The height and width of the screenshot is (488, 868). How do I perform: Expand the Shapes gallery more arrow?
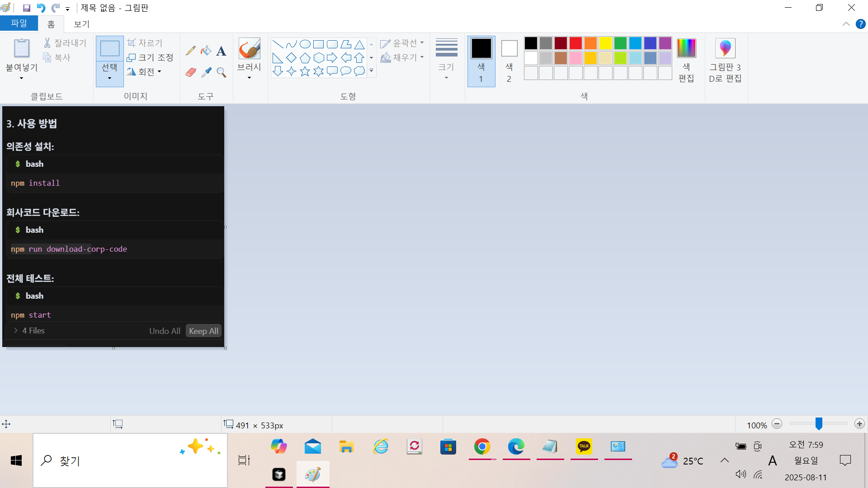click(371, 71)
